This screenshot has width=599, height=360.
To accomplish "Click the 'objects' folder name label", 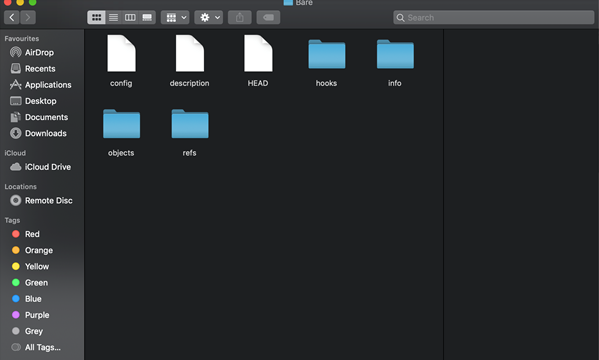I will 121,153.
